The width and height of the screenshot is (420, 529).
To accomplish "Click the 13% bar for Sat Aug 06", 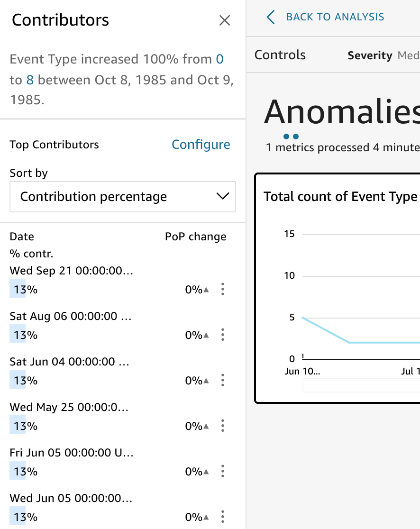I will 18,335.
